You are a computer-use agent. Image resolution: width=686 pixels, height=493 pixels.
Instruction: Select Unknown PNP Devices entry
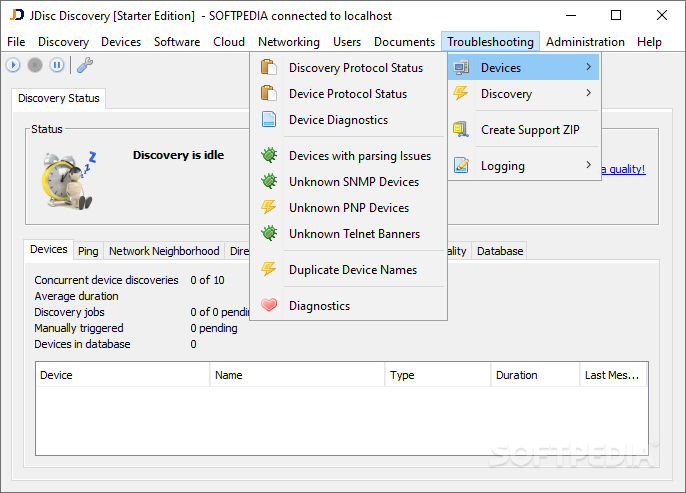349,207
